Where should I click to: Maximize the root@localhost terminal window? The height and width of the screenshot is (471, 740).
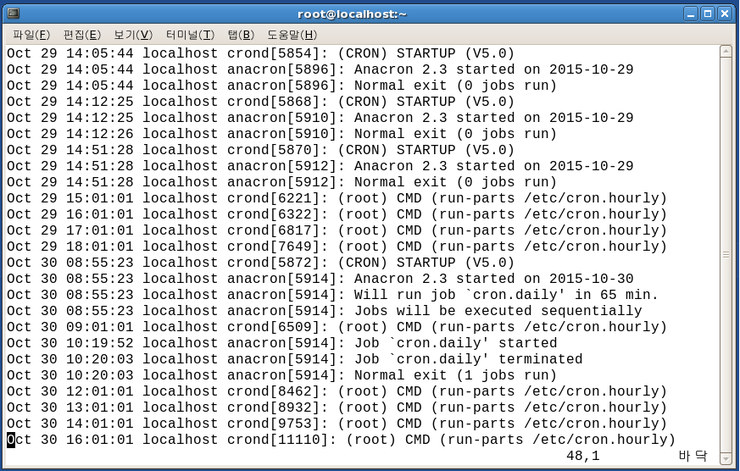coord(707,14)
